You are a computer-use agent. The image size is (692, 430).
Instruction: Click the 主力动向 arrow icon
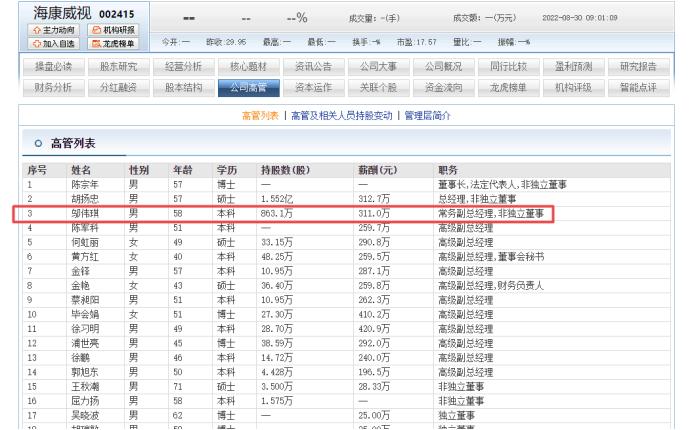37,30
